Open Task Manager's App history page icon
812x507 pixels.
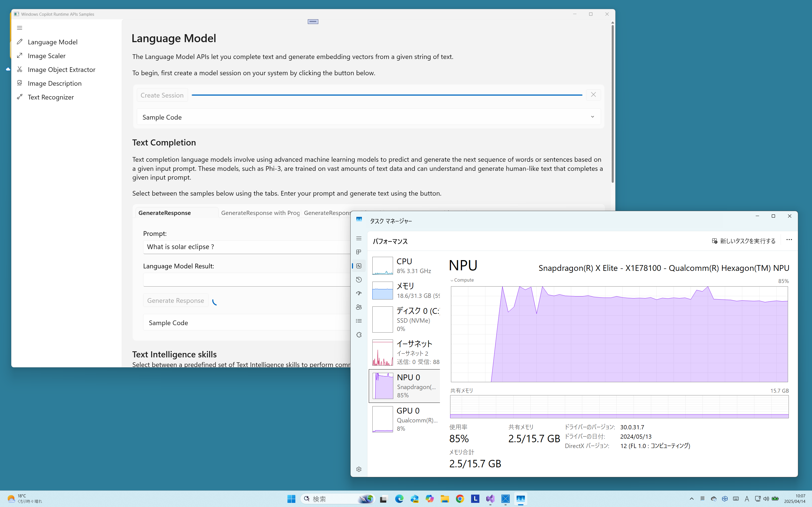[359, 280]
